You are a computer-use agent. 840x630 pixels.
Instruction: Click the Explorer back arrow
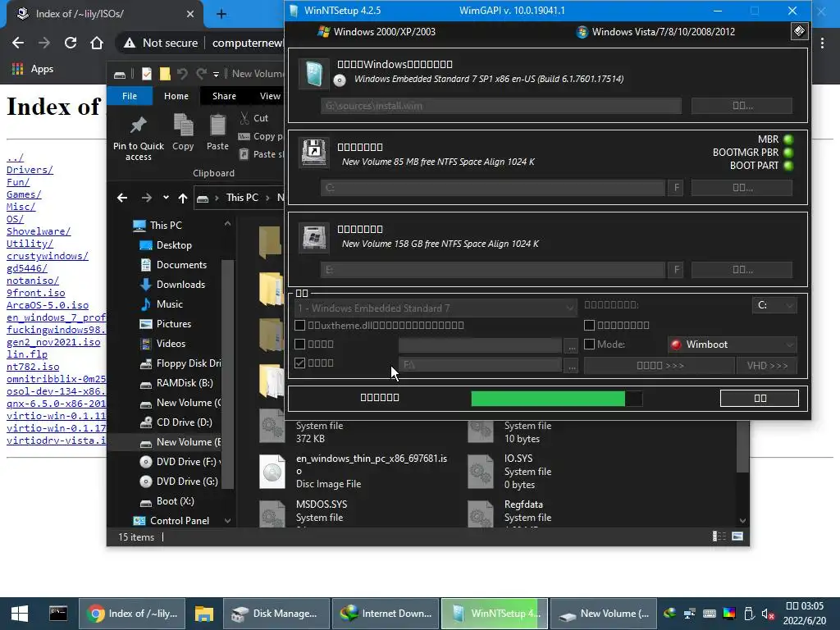click(x=122, y=199)
